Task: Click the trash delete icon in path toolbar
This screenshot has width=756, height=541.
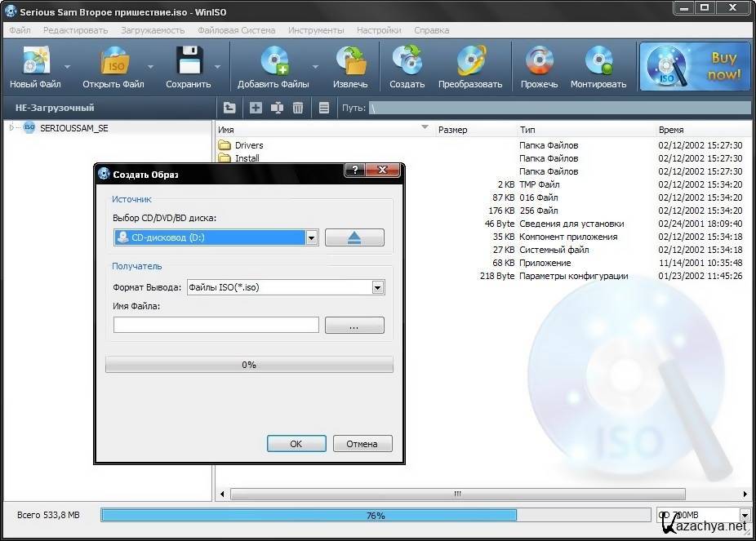Action: point(298,108)
